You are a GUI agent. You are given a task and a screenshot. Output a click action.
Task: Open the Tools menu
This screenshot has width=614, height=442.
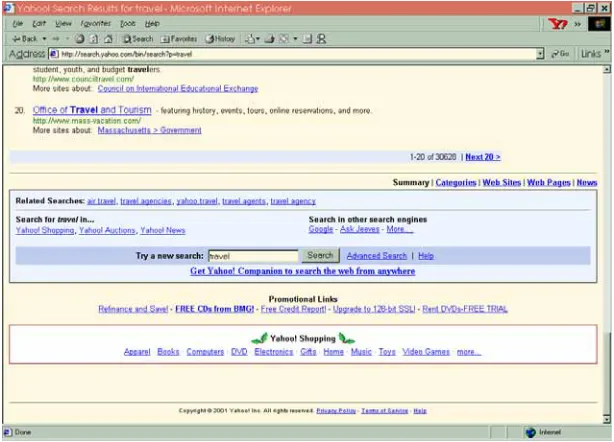[128, 24]
